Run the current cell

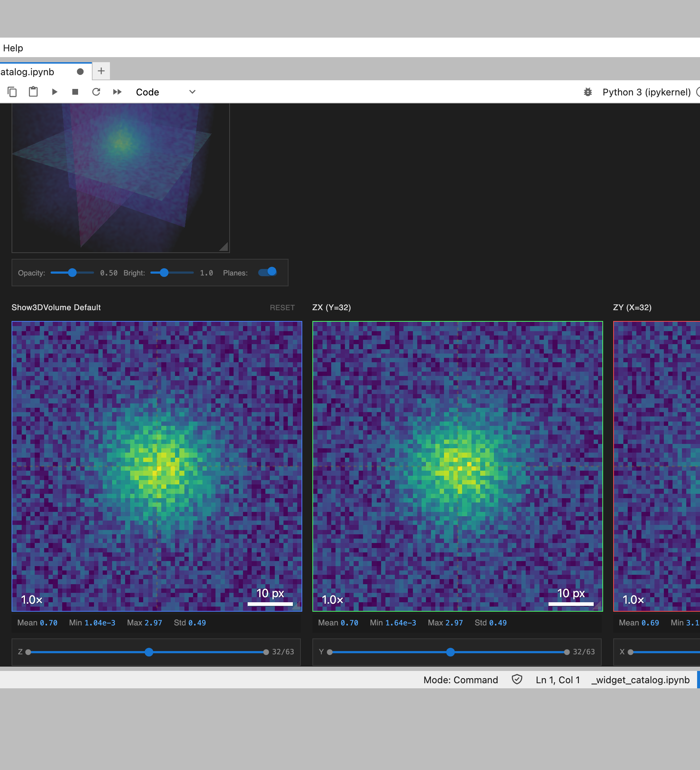click(54, 92)
